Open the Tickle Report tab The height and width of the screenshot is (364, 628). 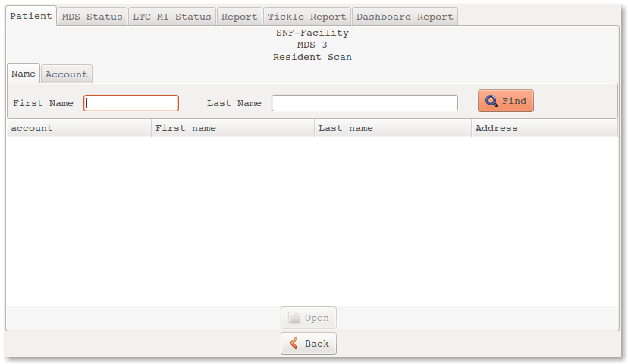(x=306, y=17)
